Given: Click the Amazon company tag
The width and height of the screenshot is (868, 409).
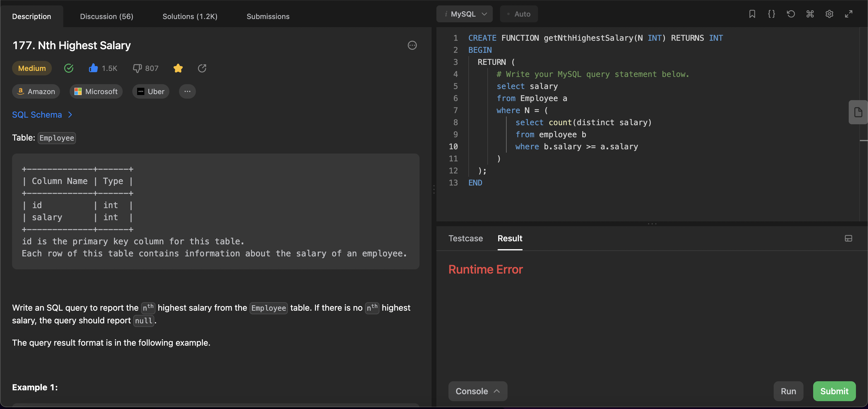Looking at the screenshot, I should (36, 91).
